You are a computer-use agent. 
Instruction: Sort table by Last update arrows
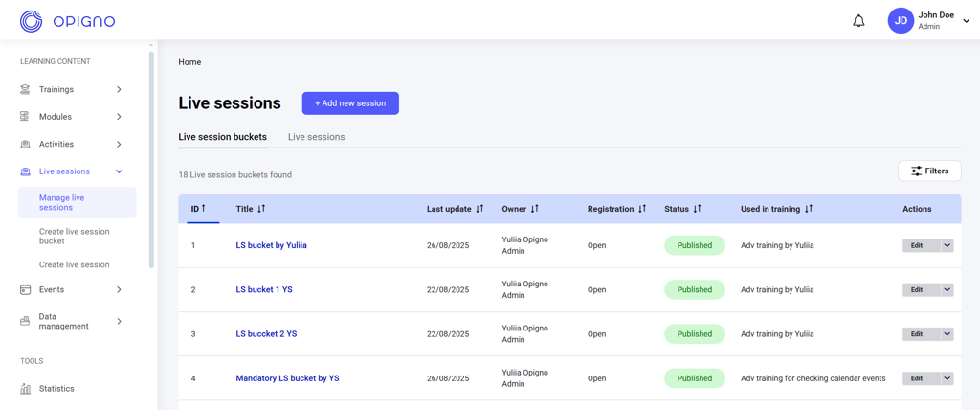coord(479,209)
